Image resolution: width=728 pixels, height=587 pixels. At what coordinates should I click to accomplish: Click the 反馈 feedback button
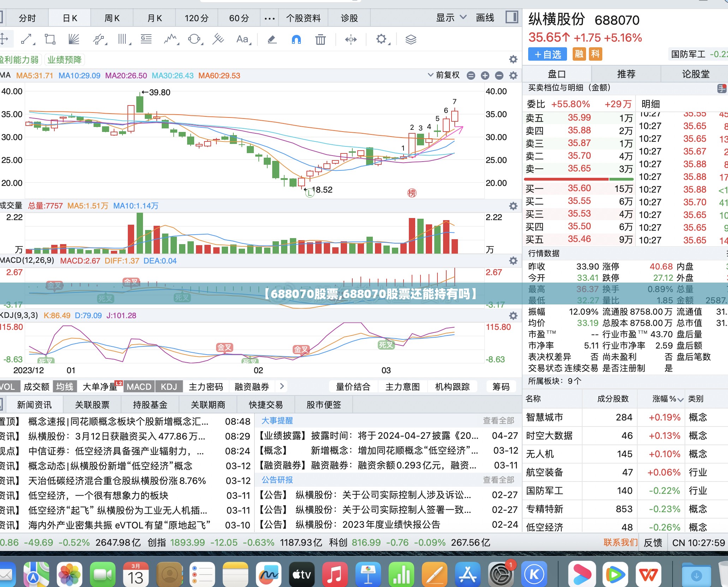pos(653,543)
